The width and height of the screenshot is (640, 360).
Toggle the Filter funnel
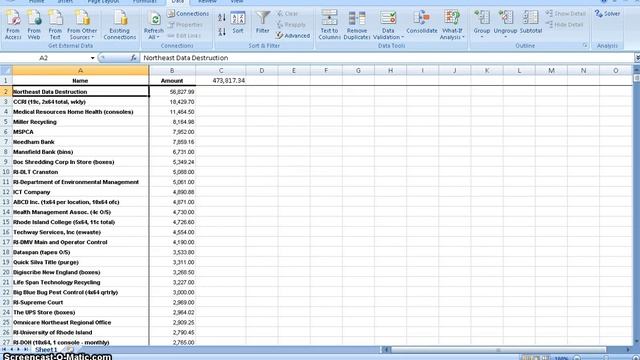click(x=263, y=22)
